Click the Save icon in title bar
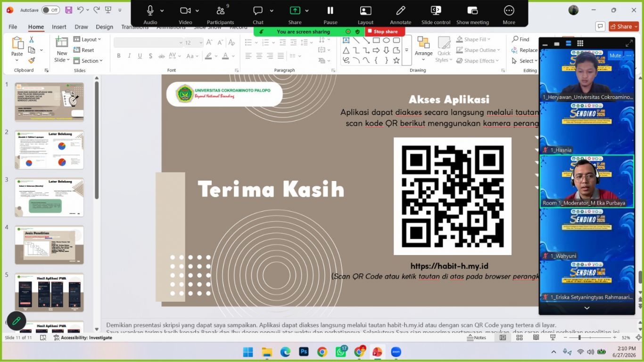Image resolution: width=644 pixels, height=362 pixels. click(69, 10)
